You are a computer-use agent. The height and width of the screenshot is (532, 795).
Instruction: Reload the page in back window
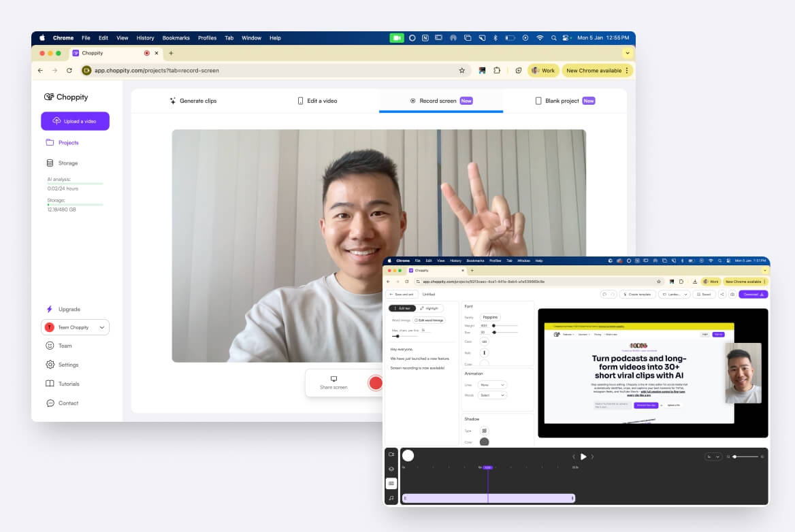tap(69, 71)
